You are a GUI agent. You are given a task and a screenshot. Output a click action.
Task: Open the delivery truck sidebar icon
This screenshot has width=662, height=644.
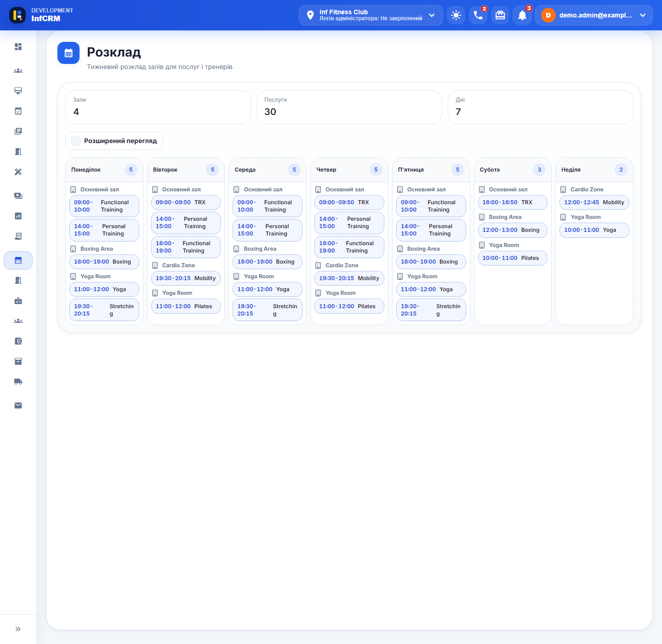18,381
